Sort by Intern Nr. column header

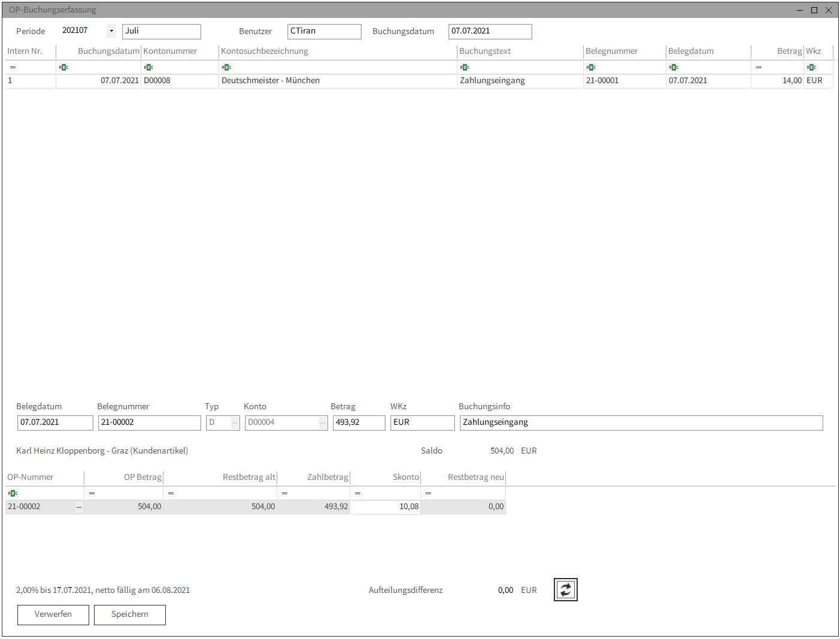pyautogui.click(x=31, y=51)
